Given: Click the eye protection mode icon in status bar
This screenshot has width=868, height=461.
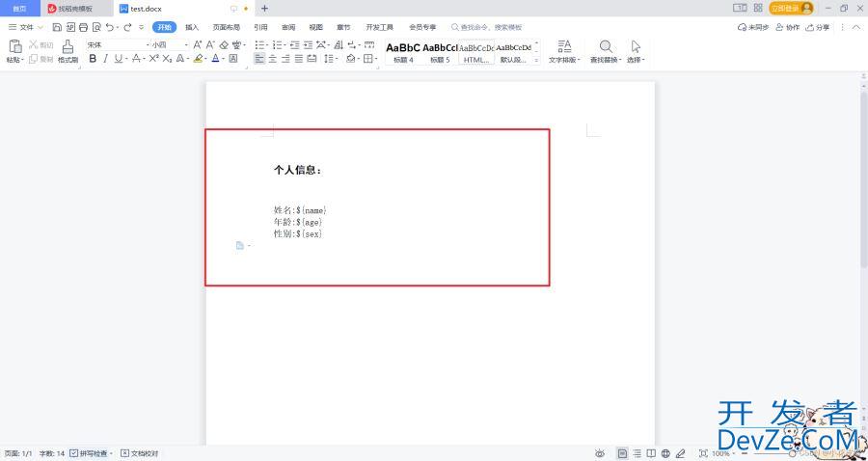Looking at the screenshot, I should coord(600,453).
